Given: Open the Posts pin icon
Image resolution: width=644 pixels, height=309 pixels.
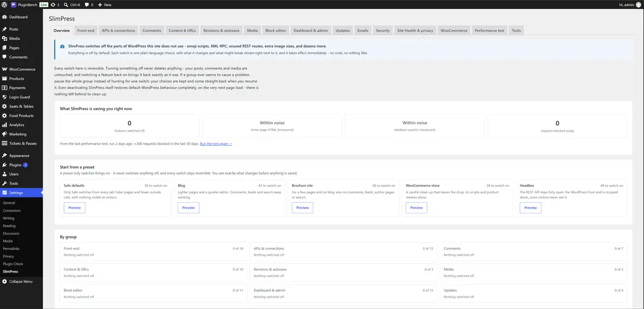Looking at the screenshot, I should pyautogui.click(x=4, y=30).
